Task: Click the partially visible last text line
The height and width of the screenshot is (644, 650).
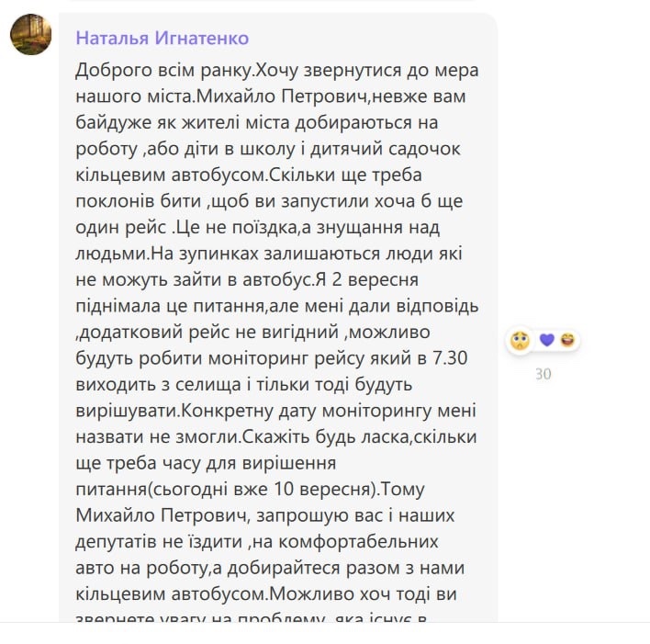Action: tap(252, 617)
